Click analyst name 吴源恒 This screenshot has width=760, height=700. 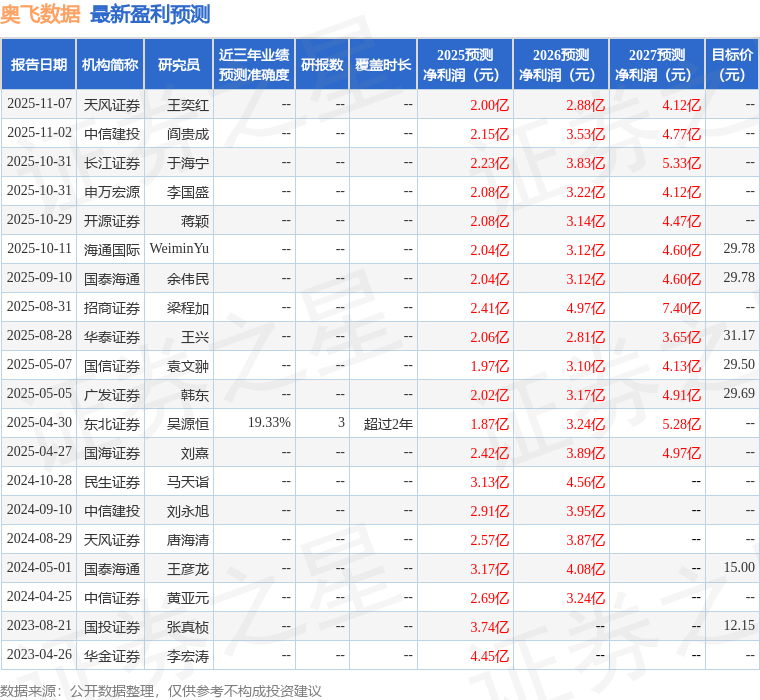pos(188,424)
